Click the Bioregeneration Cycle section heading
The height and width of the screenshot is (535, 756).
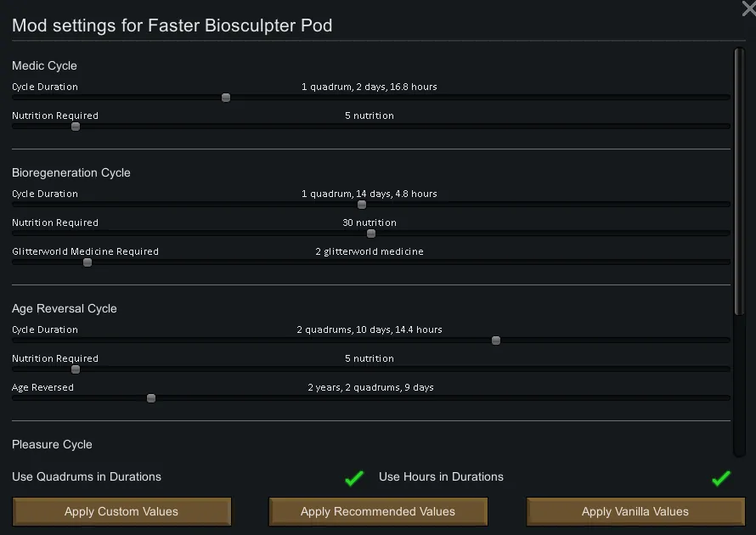71,172
